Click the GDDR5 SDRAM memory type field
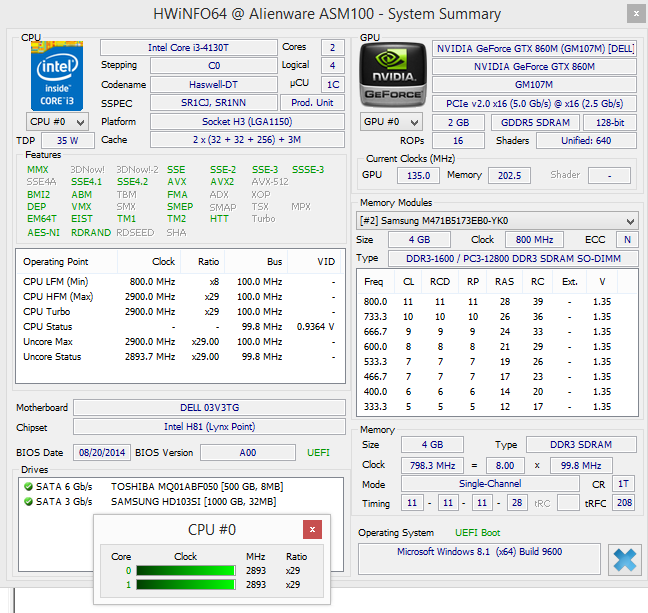 536,122
